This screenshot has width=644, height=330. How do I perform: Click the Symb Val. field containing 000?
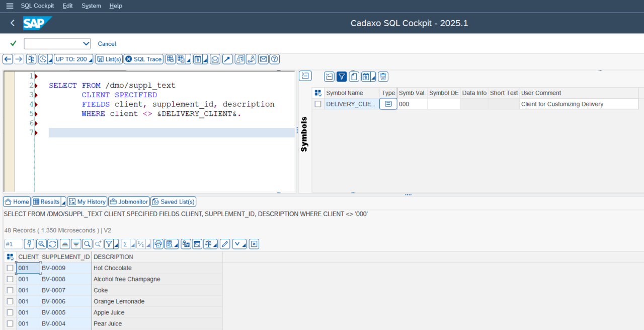tap(412, 104)
